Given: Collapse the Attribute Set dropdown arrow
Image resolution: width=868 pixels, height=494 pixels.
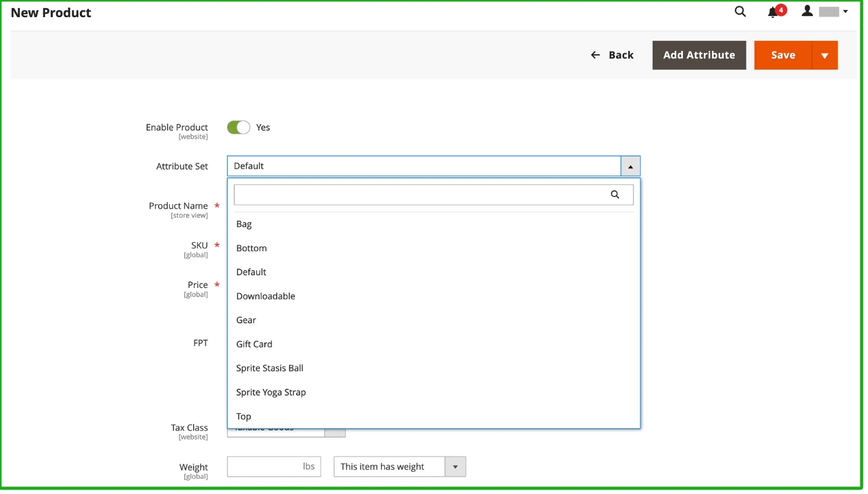Looking at the screenshot, I should tap(630, 167).
